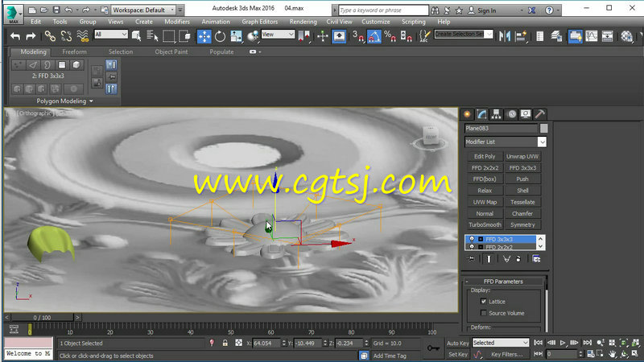Open the Selected key filter dropdown
644x362 pixels.
tap(500, 343)
